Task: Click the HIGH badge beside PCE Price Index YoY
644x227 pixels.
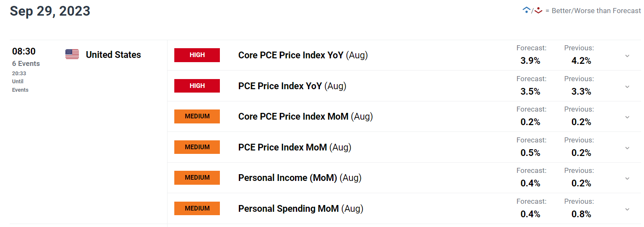Action: point(197,86)
